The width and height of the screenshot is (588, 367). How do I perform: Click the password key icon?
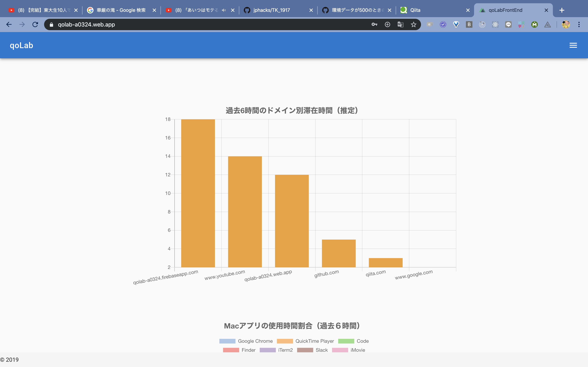tap(374, 24)
